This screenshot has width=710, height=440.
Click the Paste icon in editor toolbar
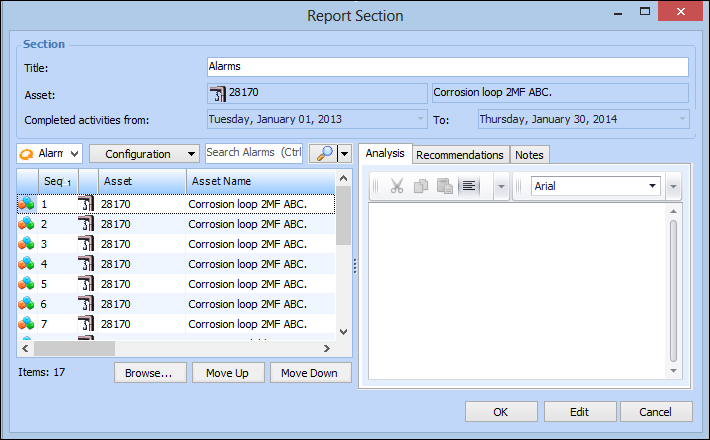click(x=445, y=186)
